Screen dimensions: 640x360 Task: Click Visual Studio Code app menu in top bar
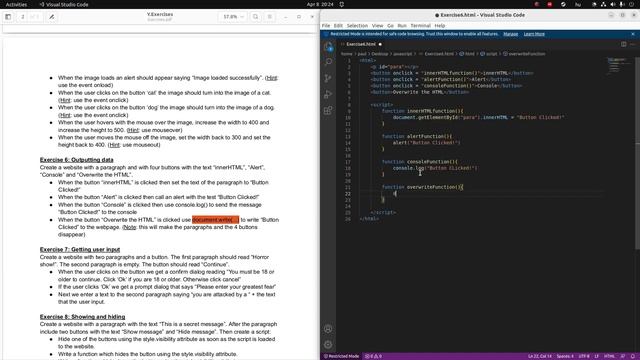64,4
